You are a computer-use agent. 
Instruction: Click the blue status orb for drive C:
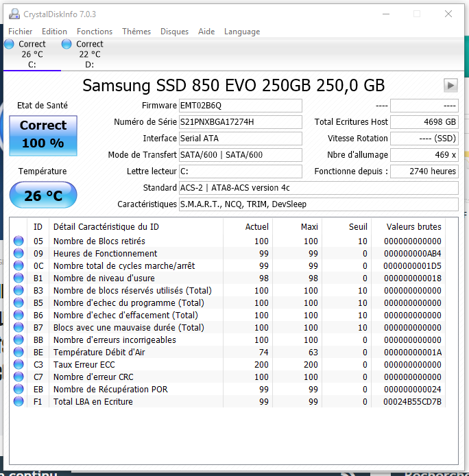click(9, 44)
